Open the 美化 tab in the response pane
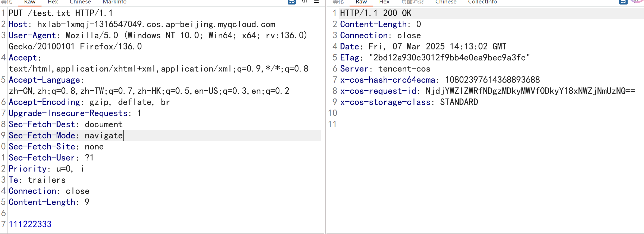This screenshot has width=644, height=234. click(x=338, y=2)
